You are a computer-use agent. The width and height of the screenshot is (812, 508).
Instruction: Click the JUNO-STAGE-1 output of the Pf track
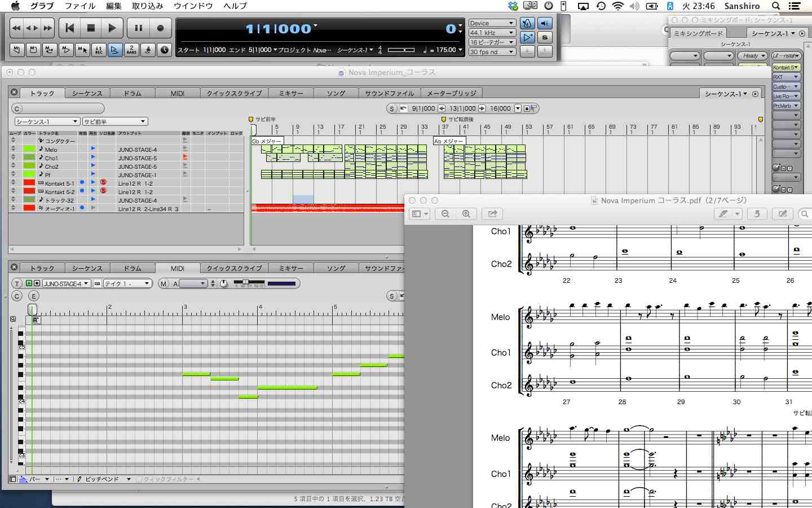click(138, 175)
